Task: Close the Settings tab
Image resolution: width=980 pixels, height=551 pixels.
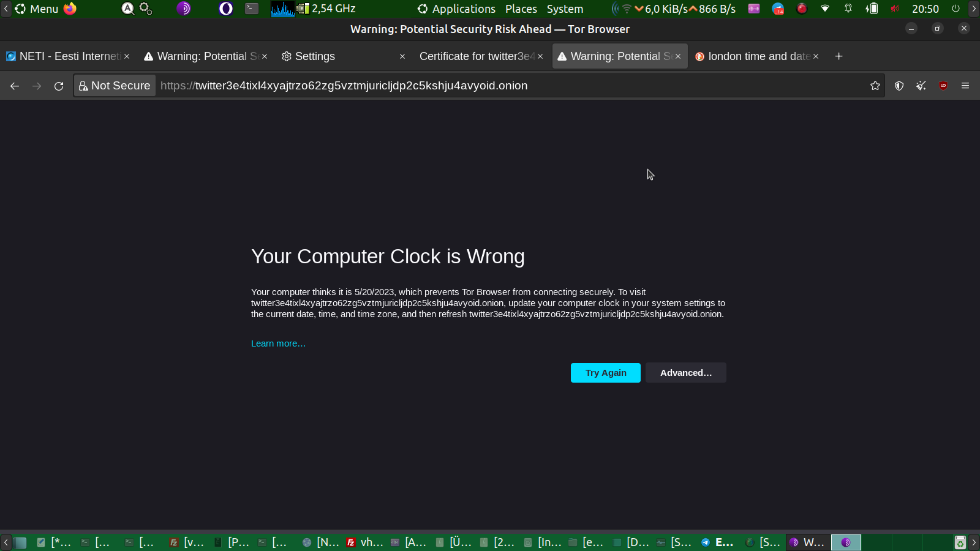Action: click(402, 56)
